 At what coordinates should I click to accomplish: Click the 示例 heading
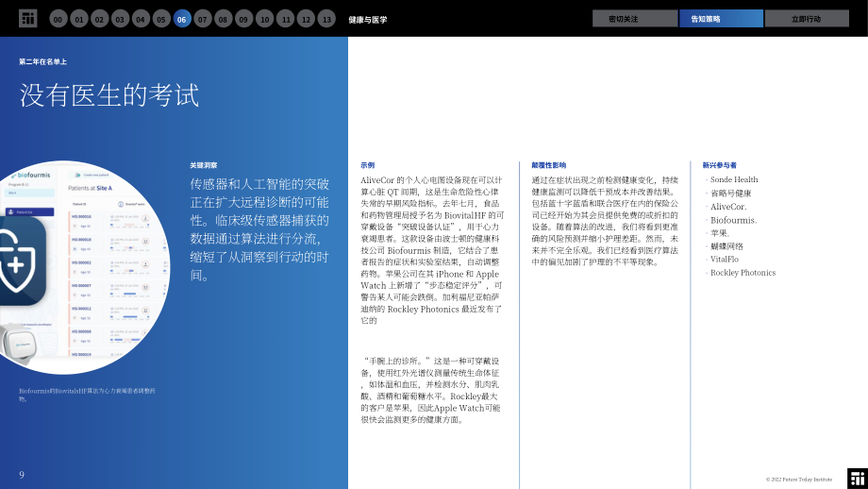coord(368,165)
